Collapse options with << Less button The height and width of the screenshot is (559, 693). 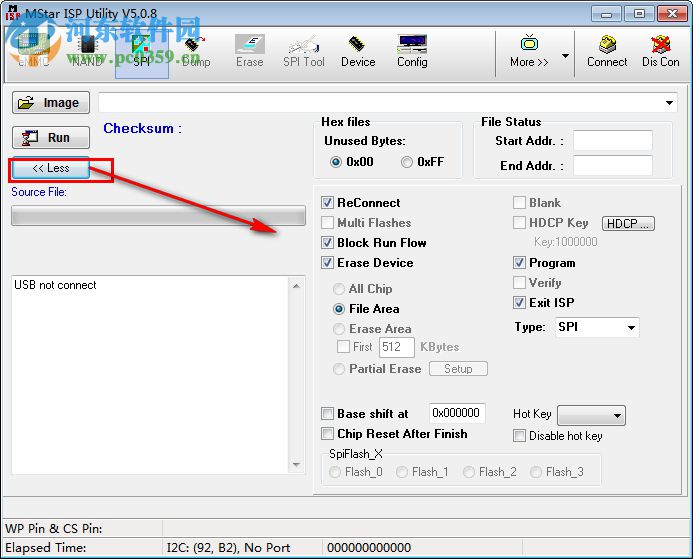(51, 168)
